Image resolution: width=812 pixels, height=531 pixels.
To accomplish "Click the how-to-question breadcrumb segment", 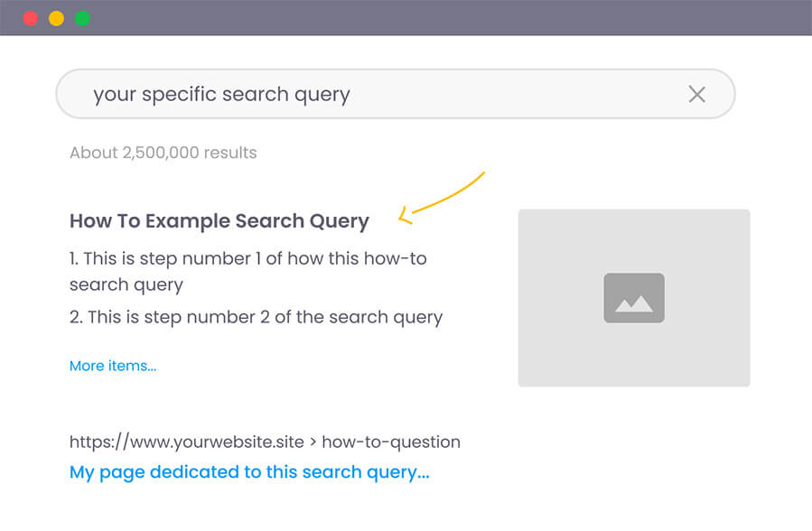I will pos(391,442).
